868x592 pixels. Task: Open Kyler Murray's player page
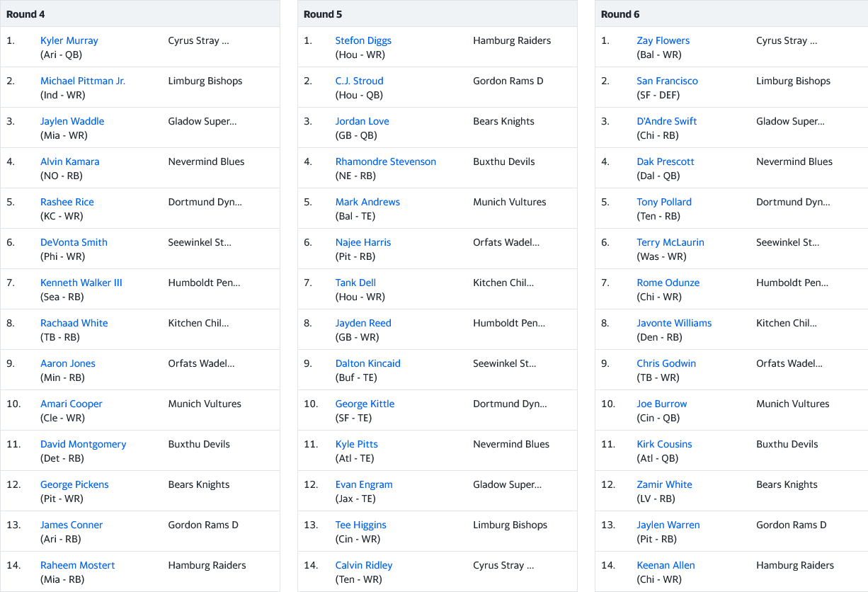coord(69,40)
